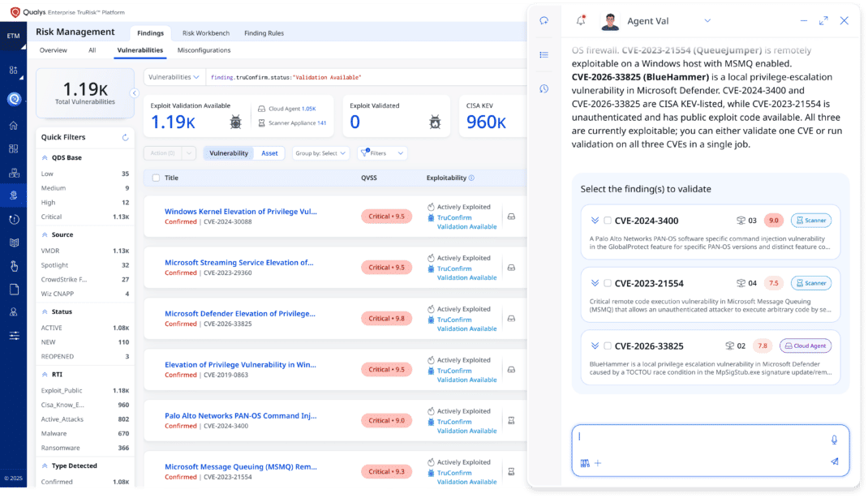Viewport: 868px width, 498px height.
Task: Switch to the Finding Rules tab
Action: pos(264,33)
